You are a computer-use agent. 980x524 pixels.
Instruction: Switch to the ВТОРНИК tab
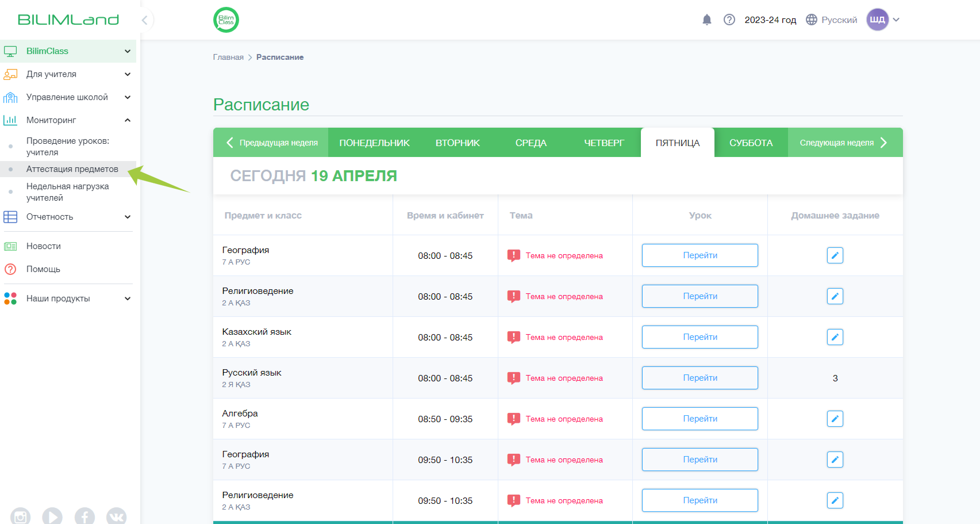pyautogui.click(x=458, y=143)
